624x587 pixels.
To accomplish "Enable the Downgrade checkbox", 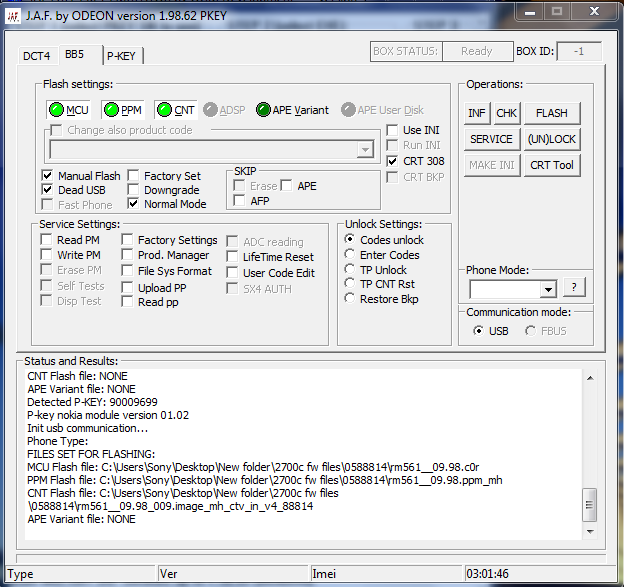I will (x=133, y=190).
